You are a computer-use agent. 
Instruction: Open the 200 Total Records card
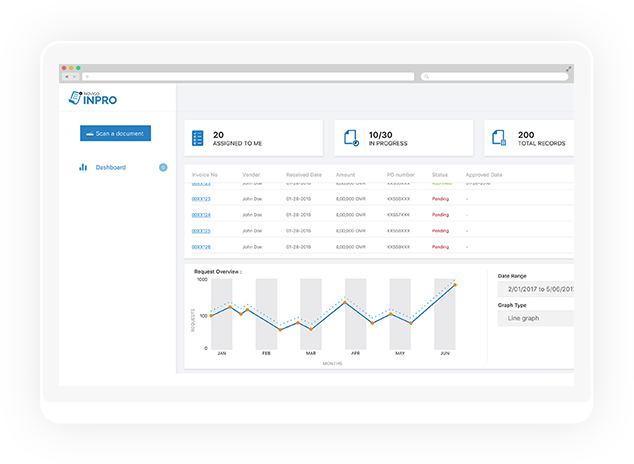529,138
